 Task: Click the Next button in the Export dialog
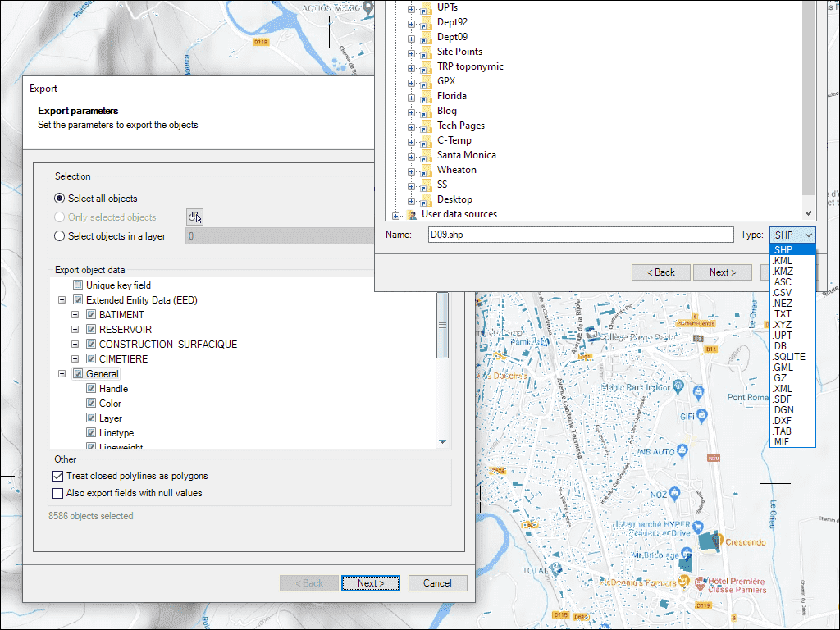pos(370,582)
